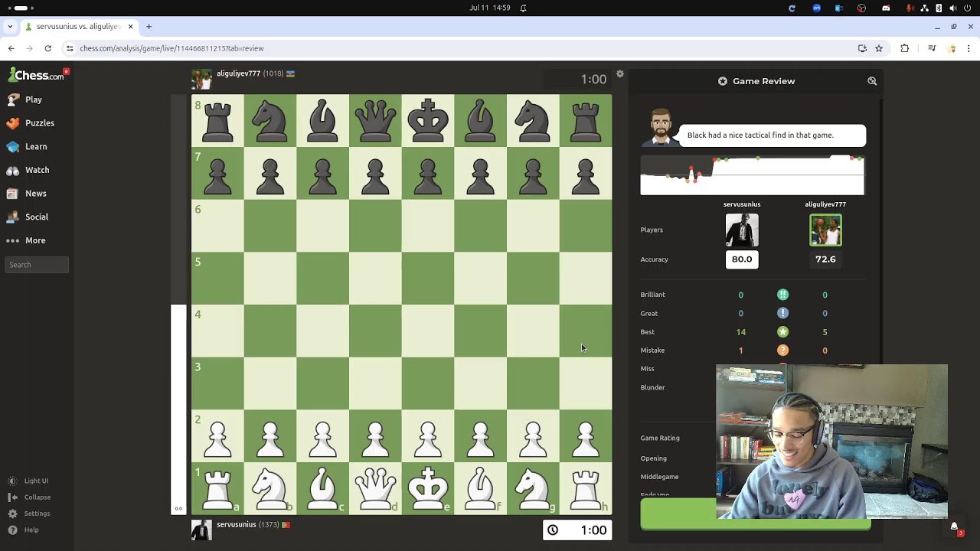
Task: Open the Learn section
Action: pyautogui.click(x=27, y=146)
